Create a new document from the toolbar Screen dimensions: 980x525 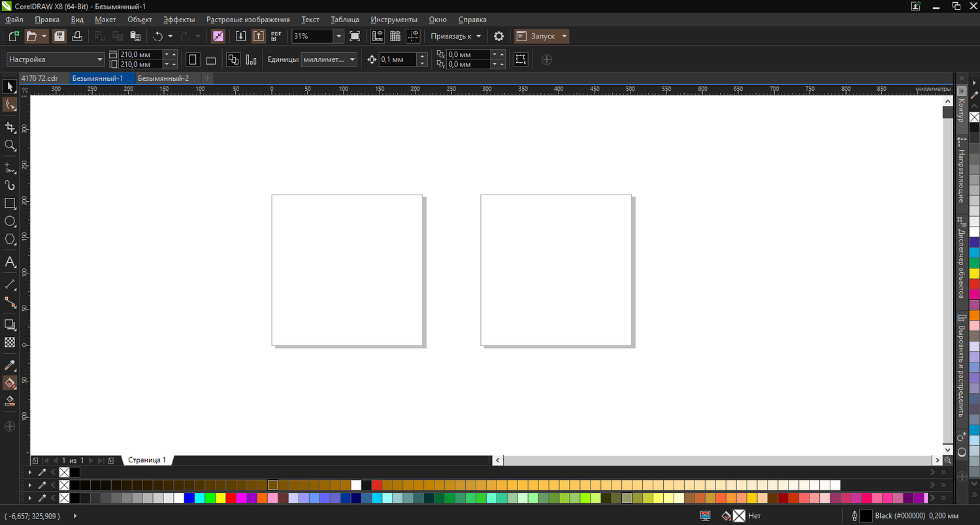pos(14,37)
